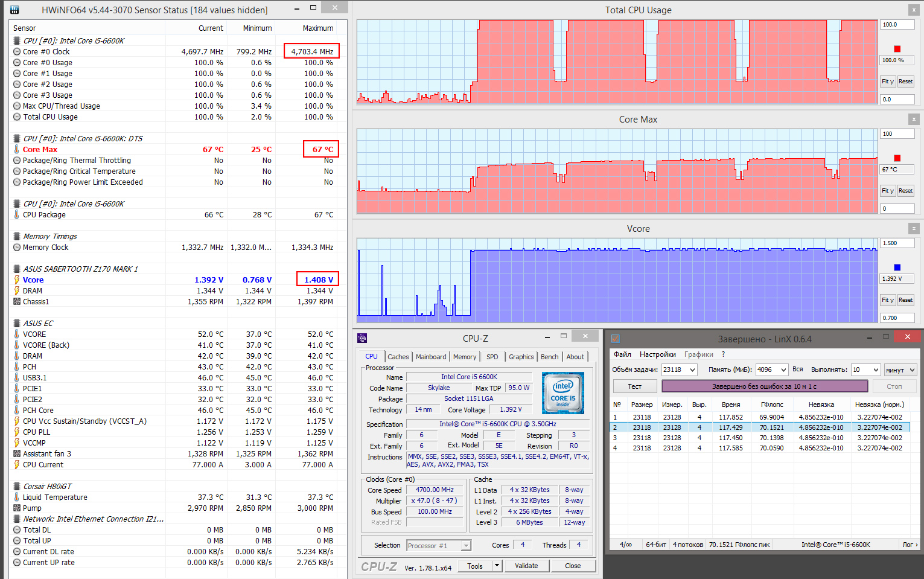Select the fan icon beside Chassis1
Image resolution: width=924 pixels, height=579 pixels.
tap(17, 302)
